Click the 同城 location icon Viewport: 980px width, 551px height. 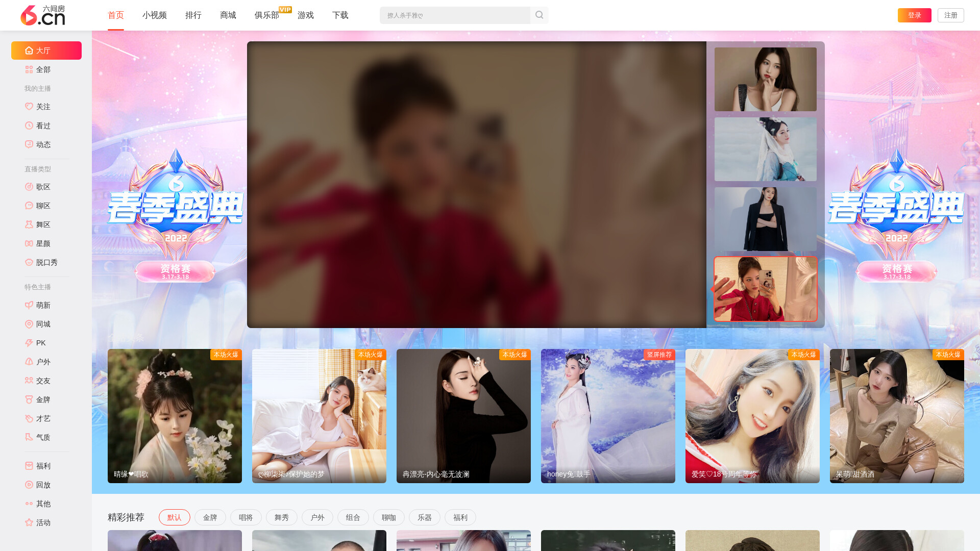pyautogui.click(x=29, y=324)
